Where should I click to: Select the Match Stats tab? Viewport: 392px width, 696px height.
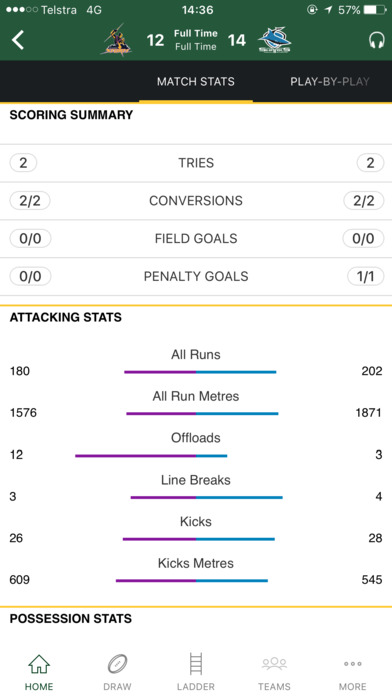196,82
